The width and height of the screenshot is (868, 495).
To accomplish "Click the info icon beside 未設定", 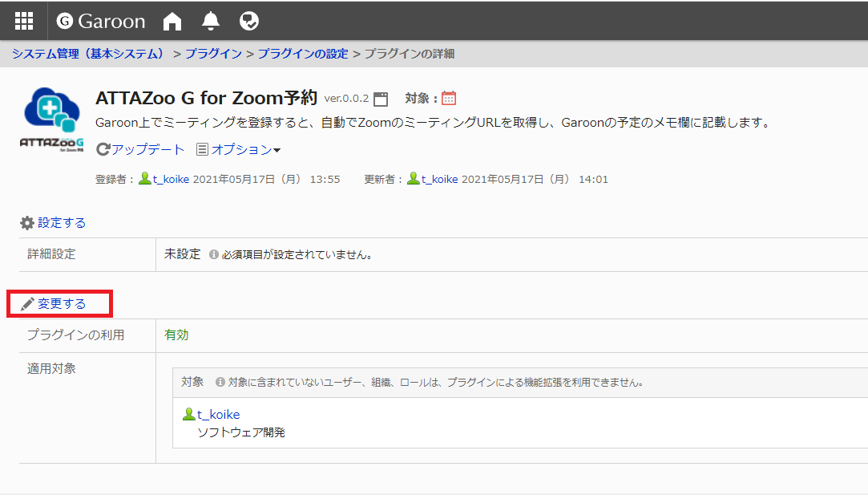I will point(214,254).
